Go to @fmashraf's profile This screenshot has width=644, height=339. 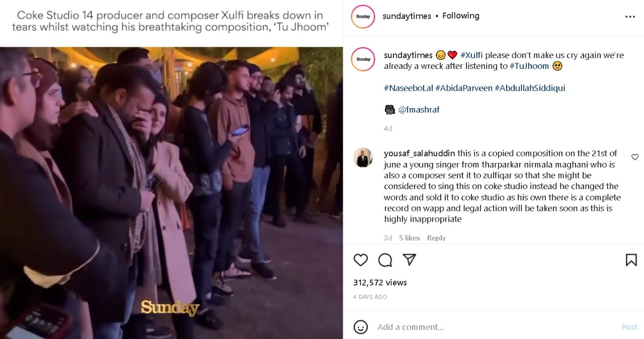419,110
